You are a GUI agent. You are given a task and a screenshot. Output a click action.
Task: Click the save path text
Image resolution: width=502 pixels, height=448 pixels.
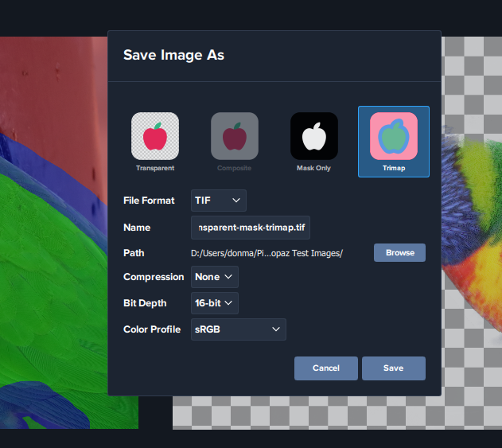coord(267,253)
